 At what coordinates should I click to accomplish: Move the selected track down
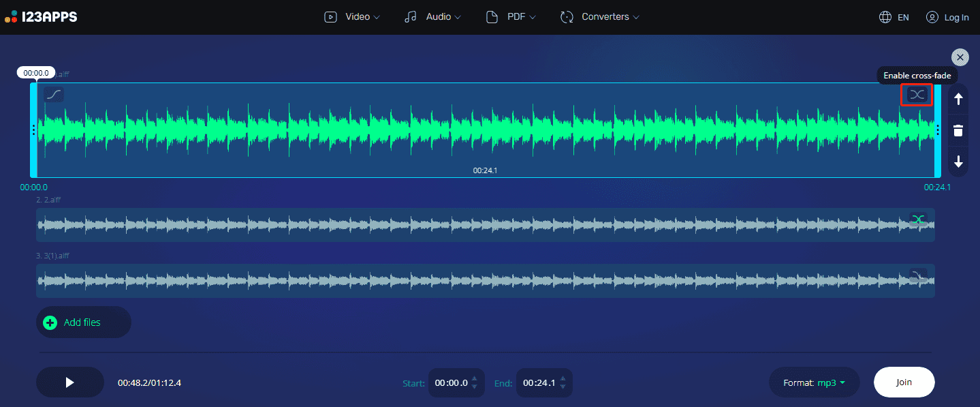pyautogui.click(x=958, y=162)
